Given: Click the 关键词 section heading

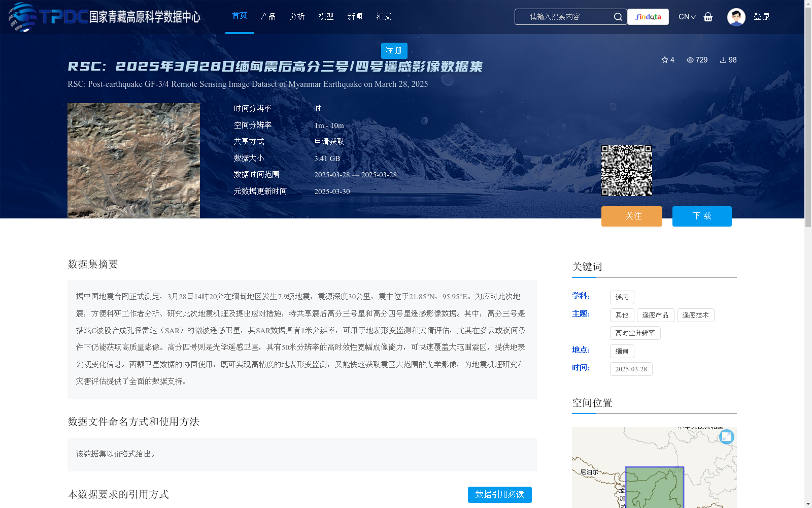Looking at the screenshot, I should click(x=587, y=267).
